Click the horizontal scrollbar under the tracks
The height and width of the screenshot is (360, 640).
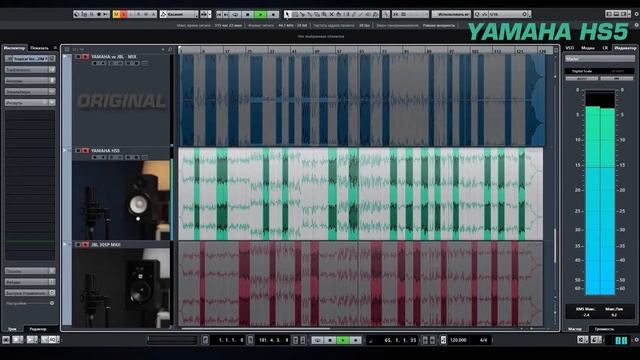[x=256, y=328]
